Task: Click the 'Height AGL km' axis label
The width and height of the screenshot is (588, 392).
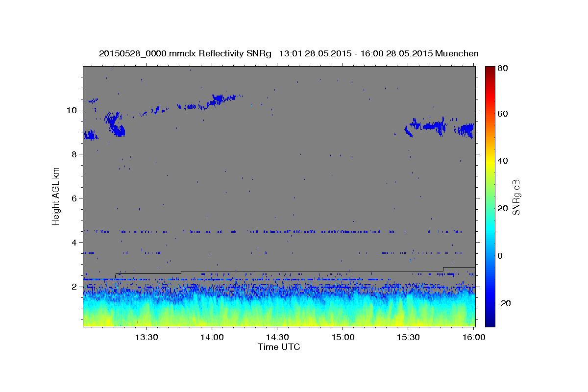Action: pyautogui.click(x=56, y=196)
